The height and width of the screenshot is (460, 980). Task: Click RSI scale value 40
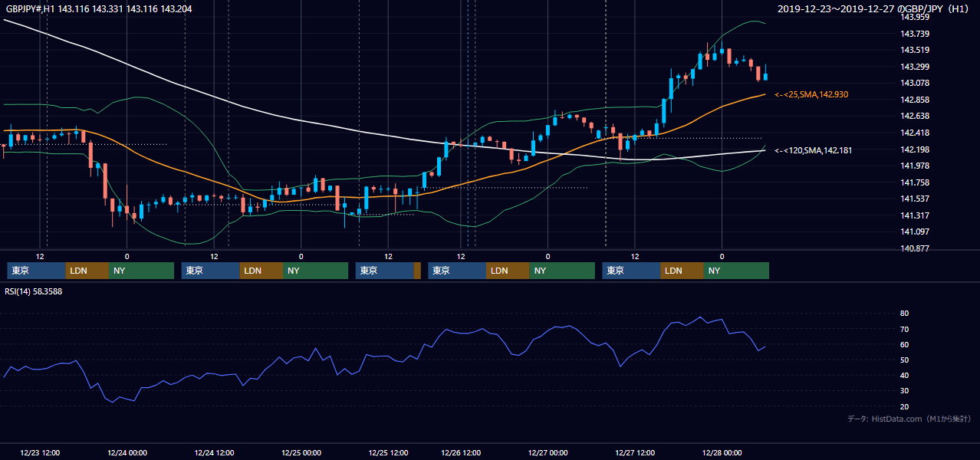point(905,375)
